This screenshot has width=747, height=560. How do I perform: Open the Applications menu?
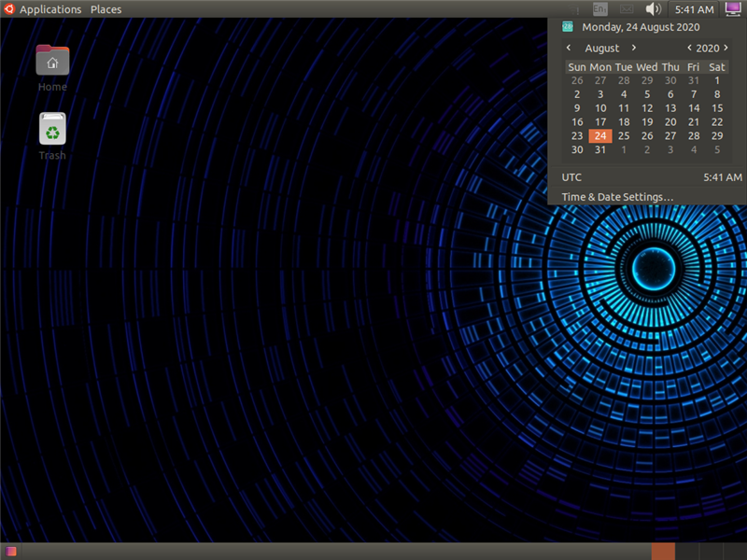[50, 9]
